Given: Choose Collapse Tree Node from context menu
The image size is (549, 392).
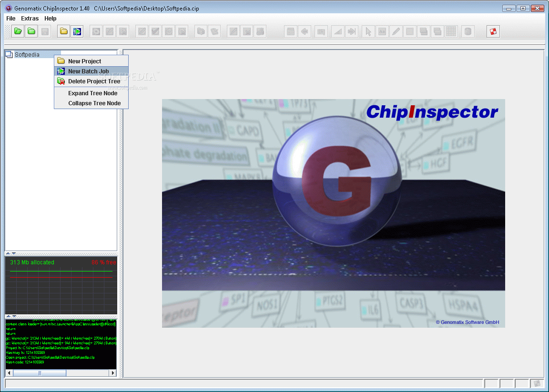Looking at the screenshot, I should [x=91, y=103].
